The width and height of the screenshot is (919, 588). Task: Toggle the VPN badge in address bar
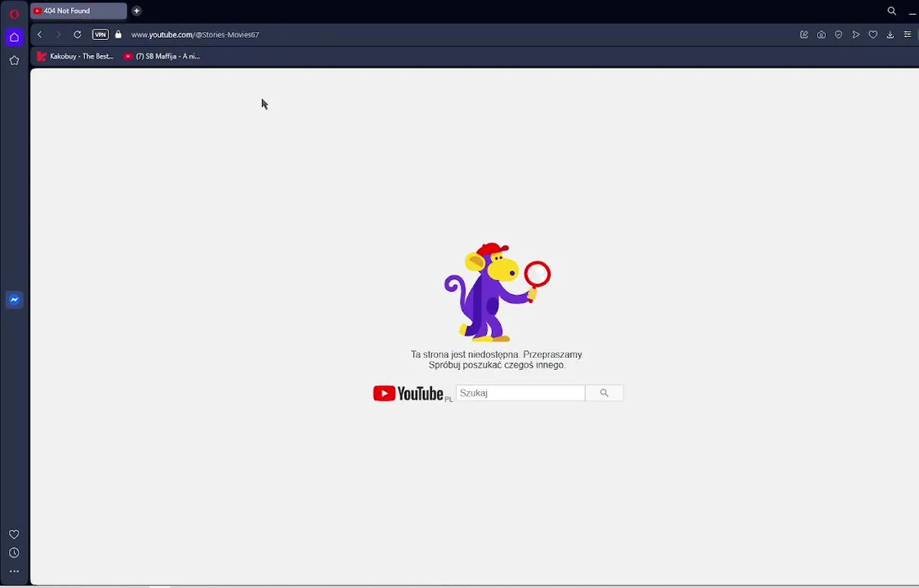(x=100, y=34)
